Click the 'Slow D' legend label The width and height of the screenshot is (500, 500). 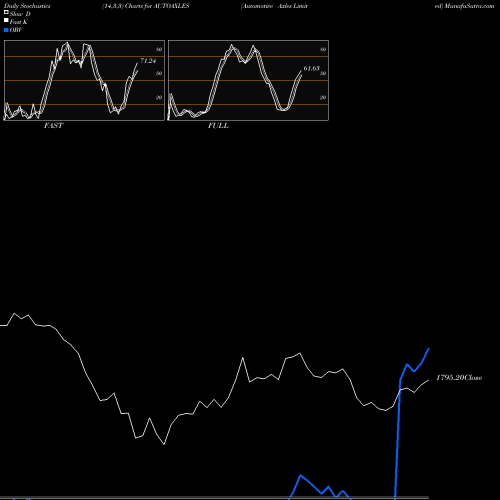tap(20, 14)
